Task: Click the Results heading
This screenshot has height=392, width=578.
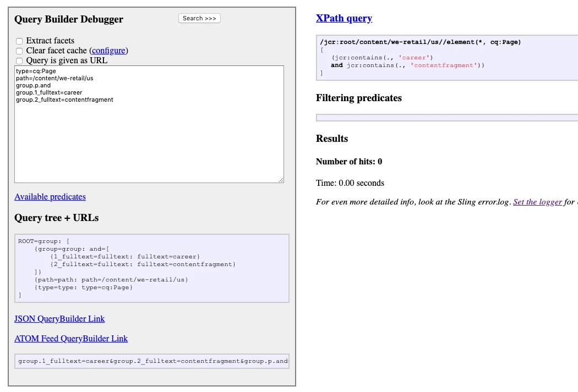Action: 332,139
